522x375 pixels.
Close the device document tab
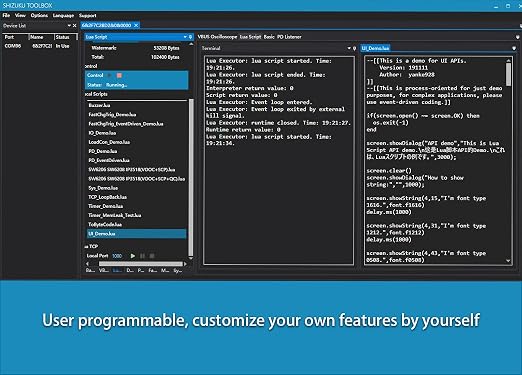(x=136, y=25)
